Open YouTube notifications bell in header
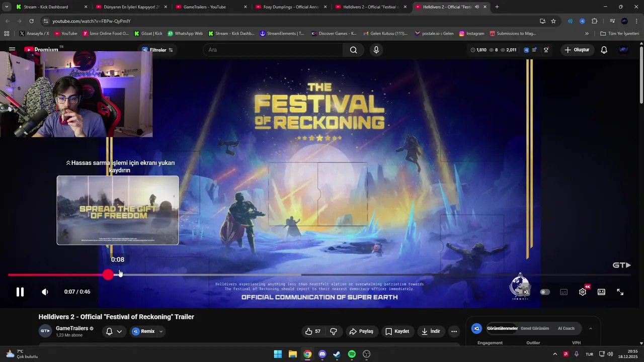Image resolution: width=644 pixels, height=362 pixels. 604,50
